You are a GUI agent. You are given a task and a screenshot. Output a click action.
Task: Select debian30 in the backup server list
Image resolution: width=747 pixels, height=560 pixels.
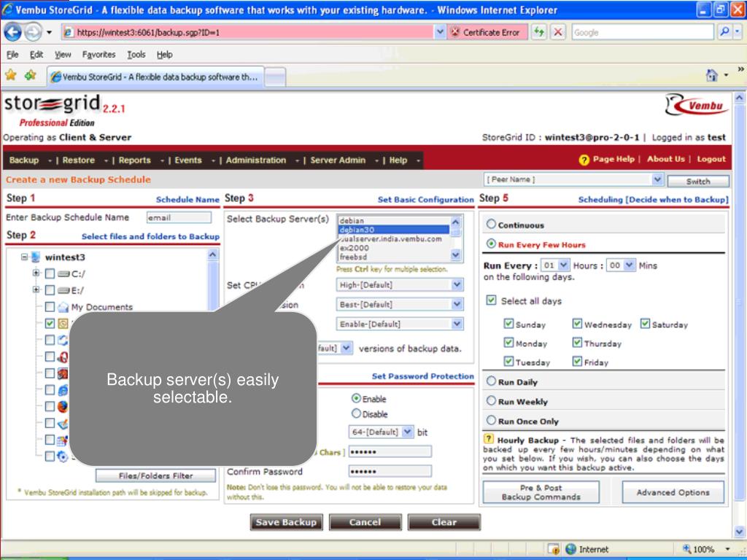pyautogui.click(x=393, y=230)
